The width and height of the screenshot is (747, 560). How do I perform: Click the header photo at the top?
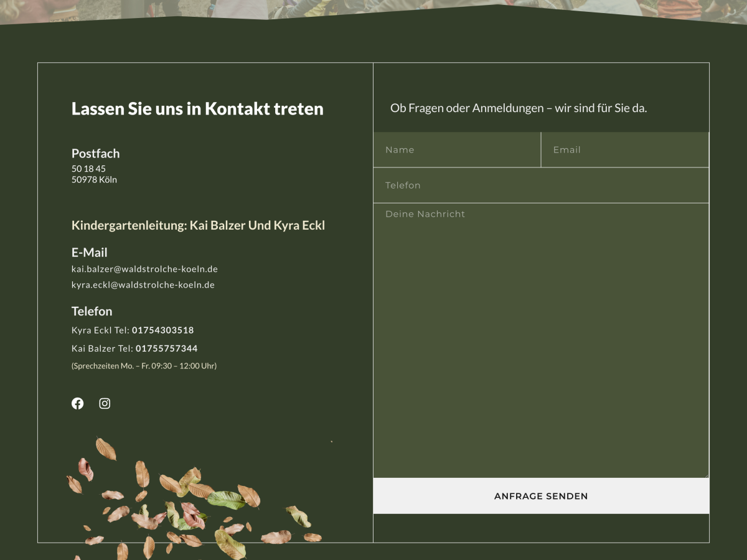coord(374,7)
